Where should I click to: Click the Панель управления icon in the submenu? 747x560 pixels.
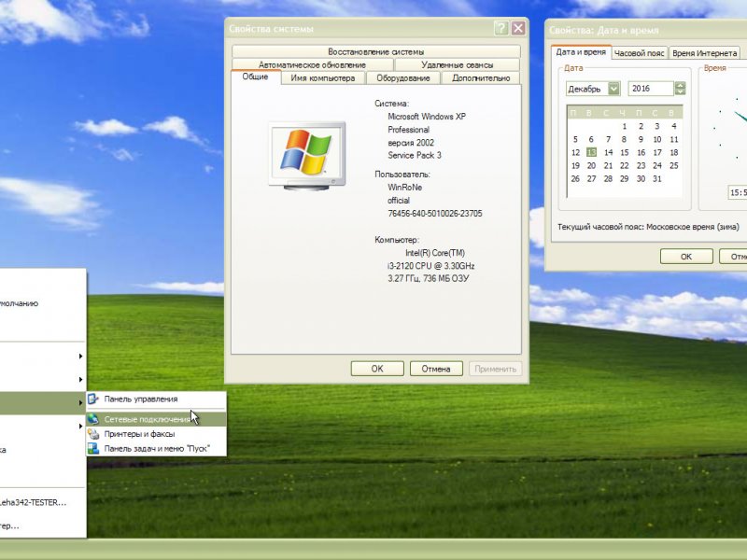tap(92, 399)
